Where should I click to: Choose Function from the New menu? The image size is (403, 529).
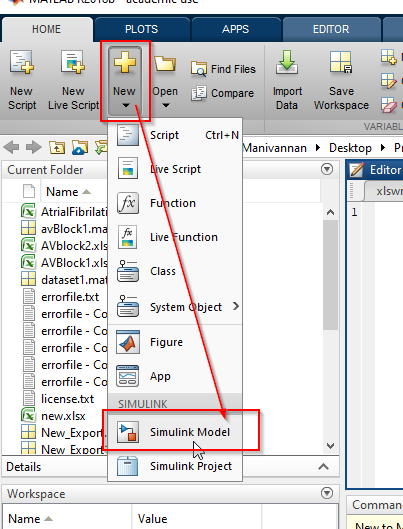(x=175, y=203)
